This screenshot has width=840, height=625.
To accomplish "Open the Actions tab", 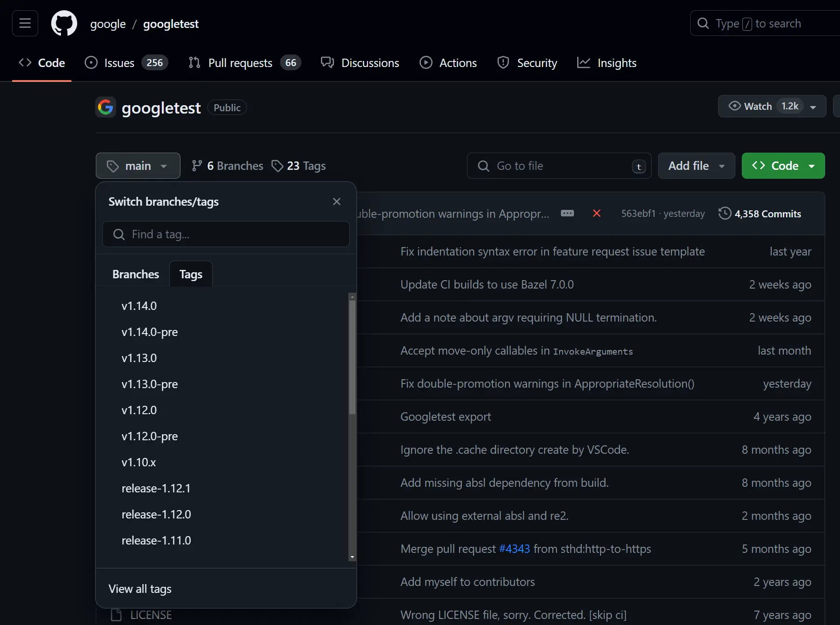I will pos(448,63).
